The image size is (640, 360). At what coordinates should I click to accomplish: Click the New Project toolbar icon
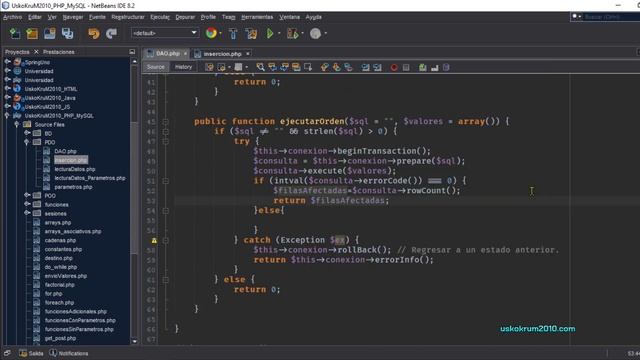pyautogui.click(x=32, y=33)
